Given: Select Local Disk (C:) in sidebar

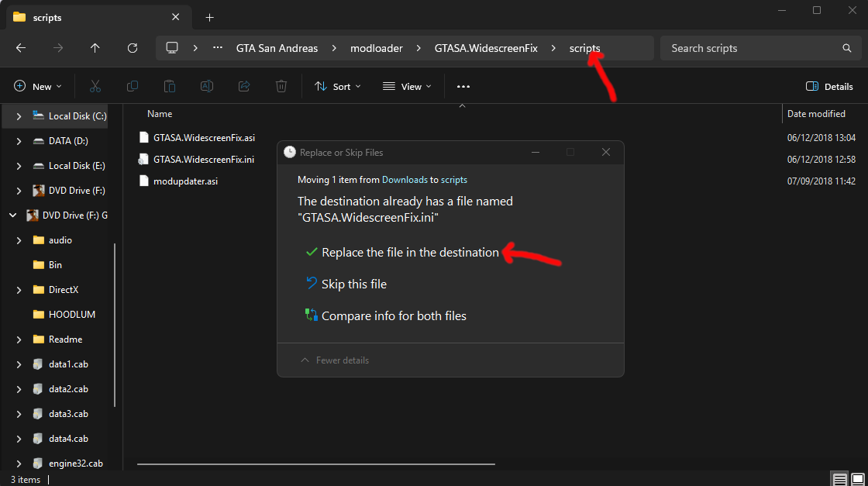Looking at the screenshot, I should pyautogui.click(x=70, y=116).
